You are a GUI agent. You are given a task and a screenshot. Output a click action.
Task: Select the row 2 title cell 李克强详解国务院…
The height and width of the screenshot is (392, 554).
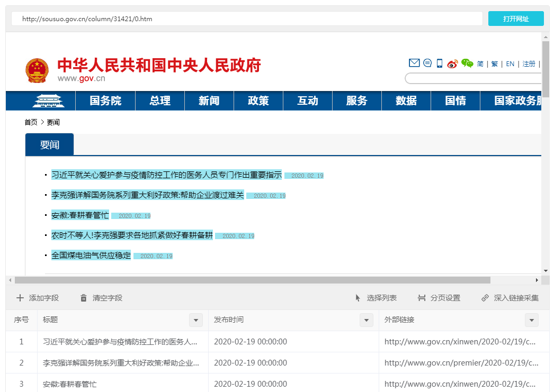tap(122, 363)
